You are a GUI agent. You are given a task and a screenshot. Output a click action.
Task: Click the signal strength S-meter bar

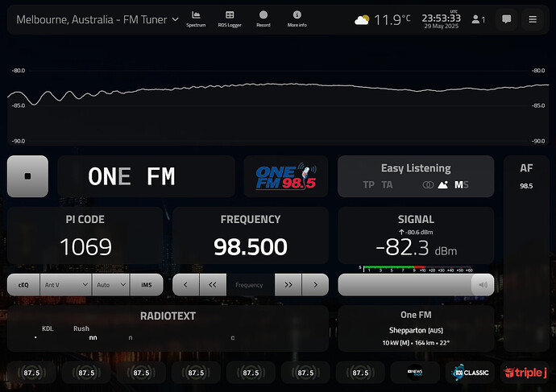417,268
